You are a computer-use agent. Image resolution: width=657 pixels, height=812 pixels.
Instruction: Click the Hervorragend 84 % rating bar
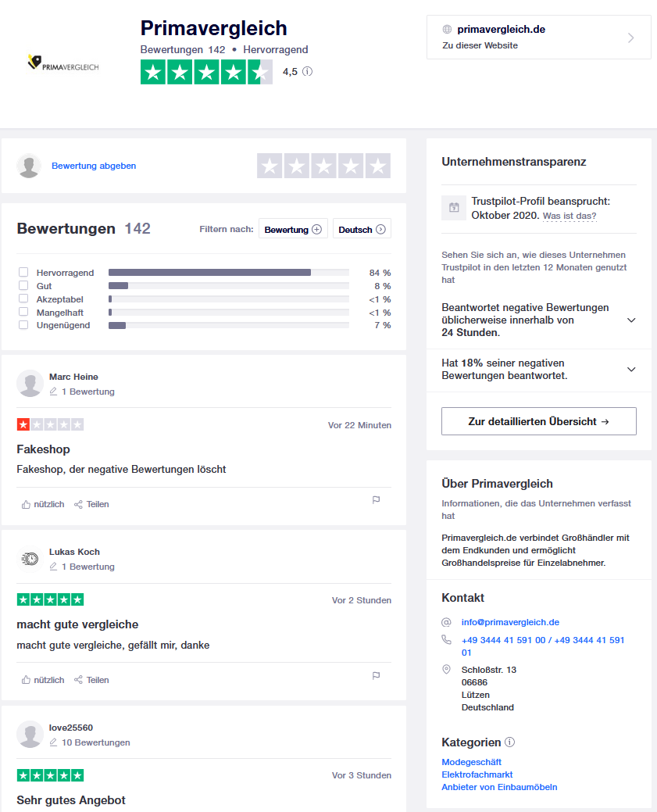(229, 273)
